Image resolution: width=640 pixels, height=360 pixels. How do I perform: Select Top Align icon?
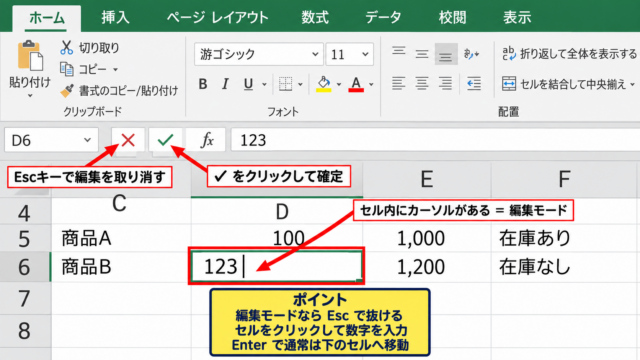pos(398,52)
